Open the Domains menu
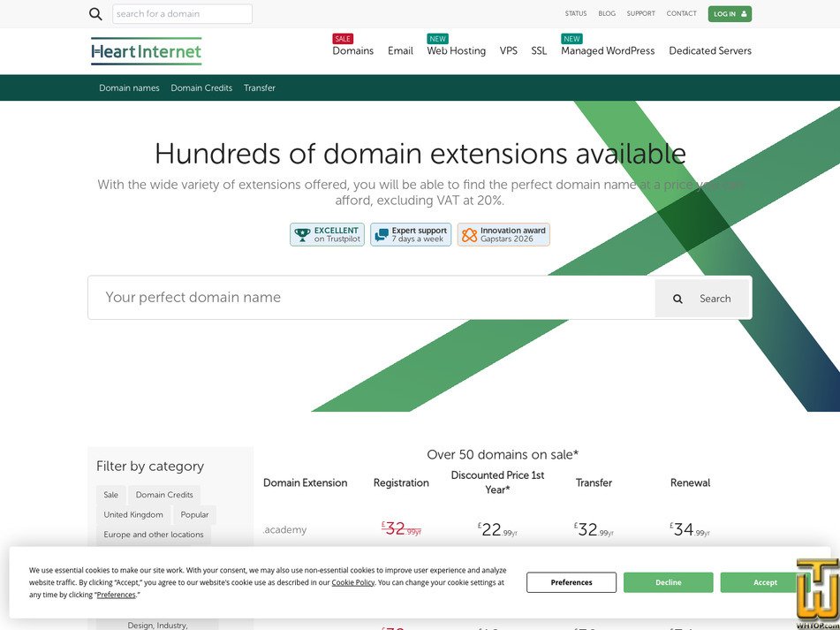 click(x=353, y=51)
